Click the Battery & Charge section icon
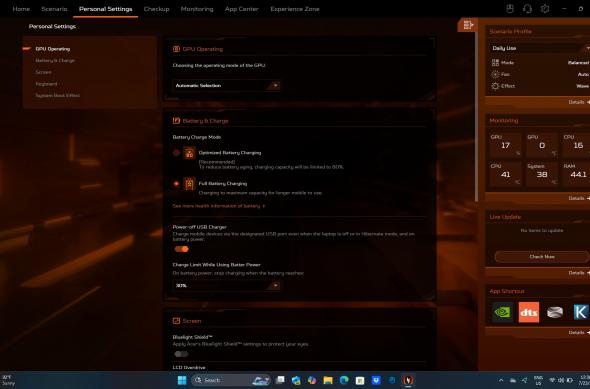The height and width of the screenshot is (389, 590). tap(176, 120)
